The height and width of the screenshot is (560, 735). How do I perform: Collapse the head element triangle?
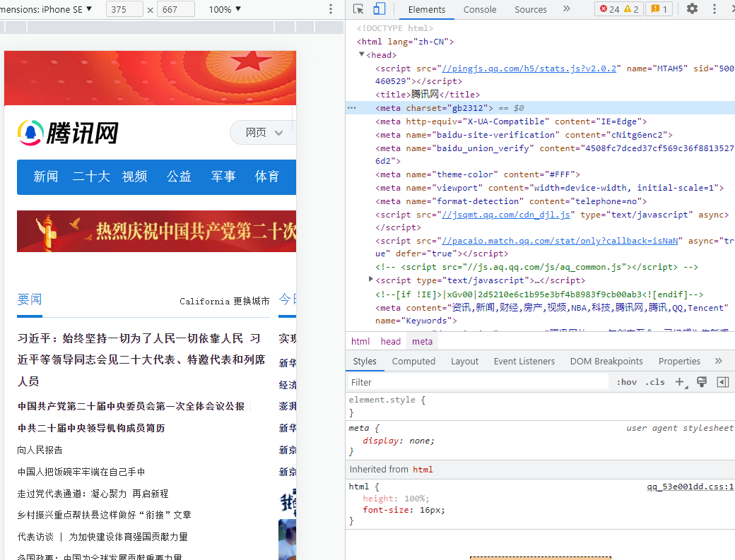361,54
